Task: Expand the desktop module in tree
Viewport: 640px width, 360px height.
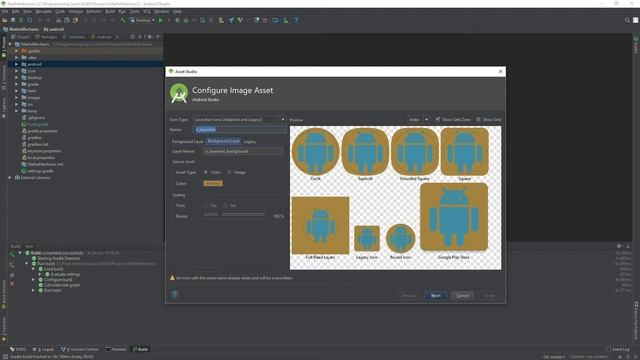Action: click(x=16, y=78)
